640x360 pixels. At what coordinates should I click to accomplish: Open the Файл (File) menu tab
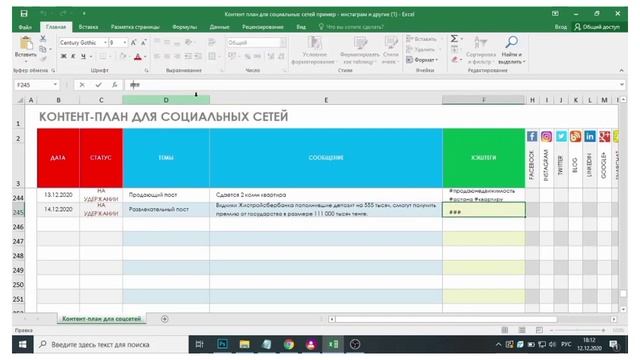coord(25,27)
